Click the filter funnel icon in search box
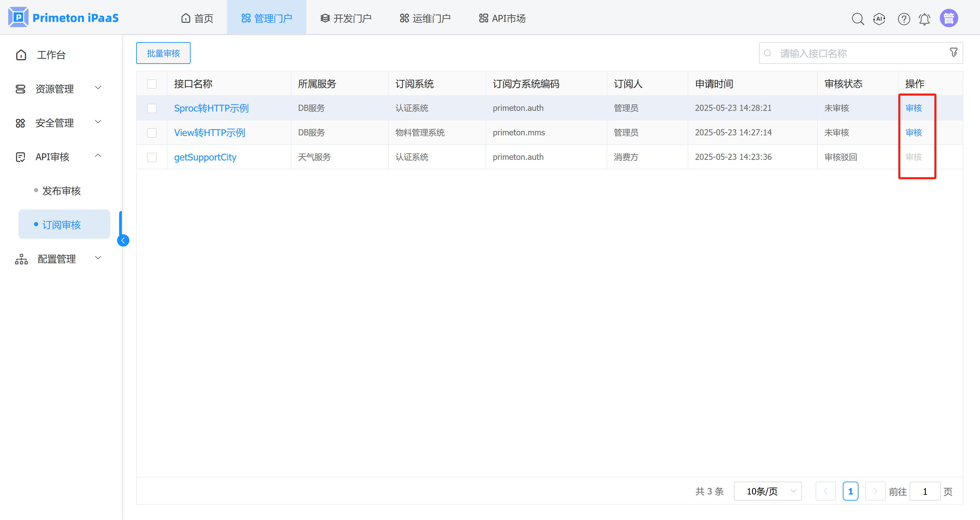 click(953, 52)
